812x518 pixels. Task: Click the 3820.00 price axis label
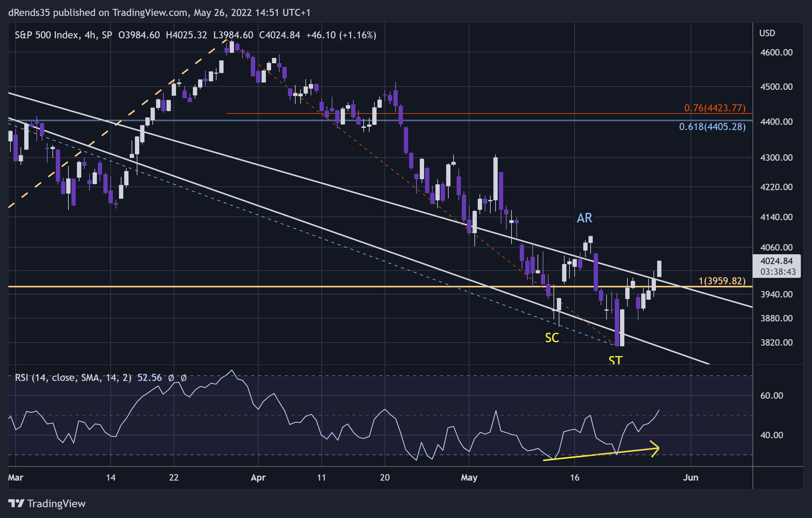pyautogui.click(x=776, y=342)
